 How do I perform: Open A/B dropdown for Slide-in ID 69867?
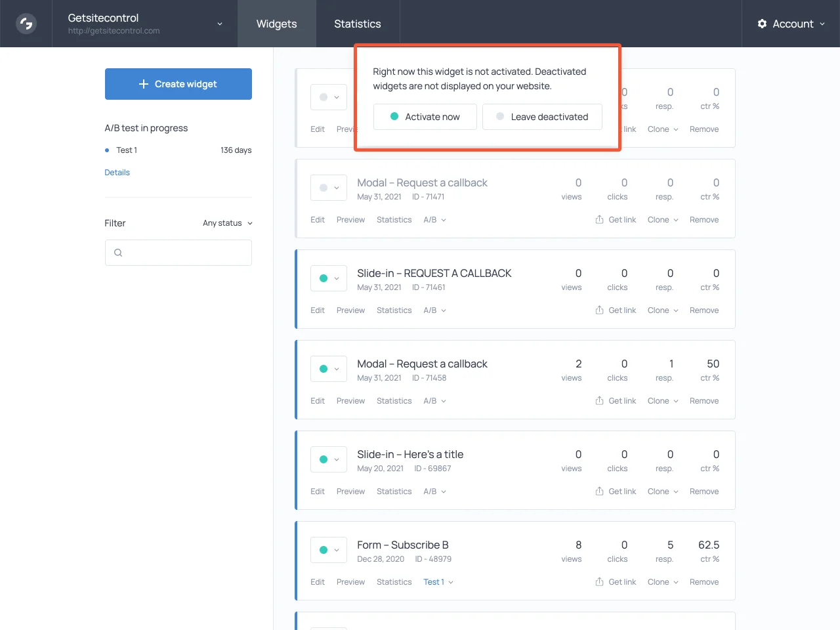pyautogui.click(x=435, y=492)
